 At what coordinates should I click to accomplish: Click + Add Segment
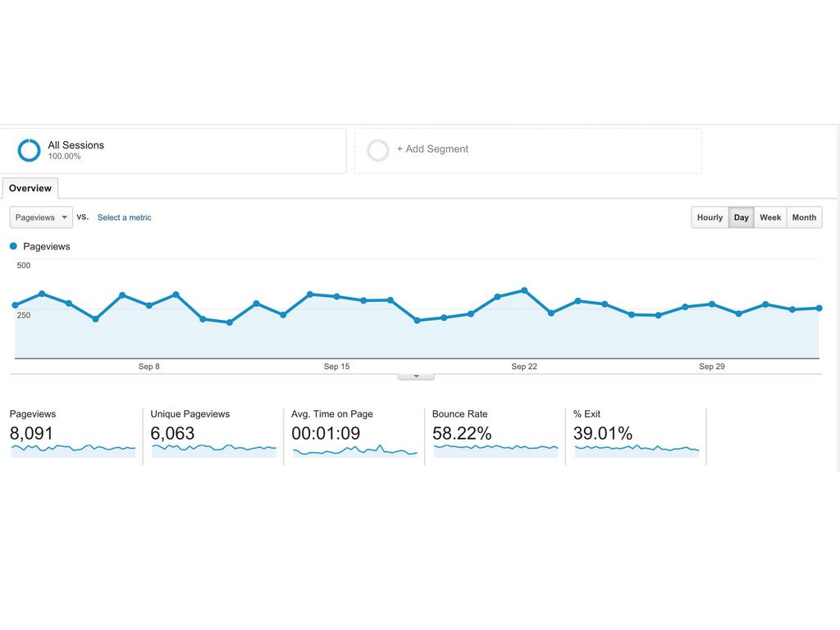(432, 149)
